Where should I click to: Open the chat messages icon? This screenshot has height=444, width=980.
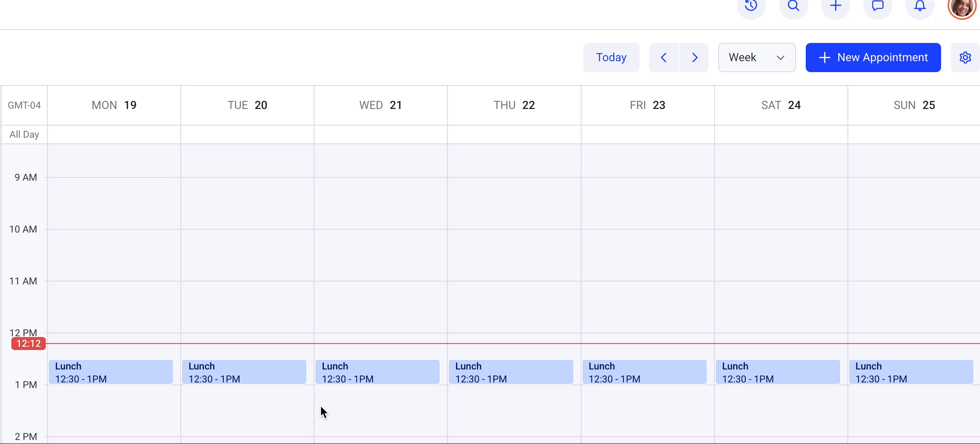pyautogui.click(x=878, y=7)
